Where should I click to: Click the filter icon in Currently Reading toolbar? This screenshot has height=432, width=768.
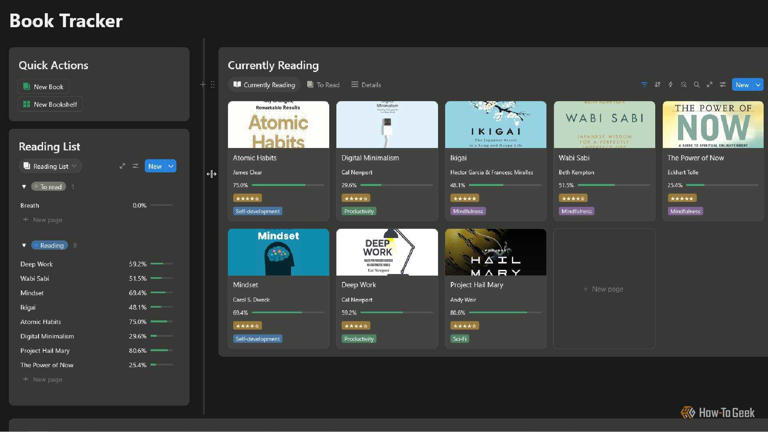[x=644, y=85]
